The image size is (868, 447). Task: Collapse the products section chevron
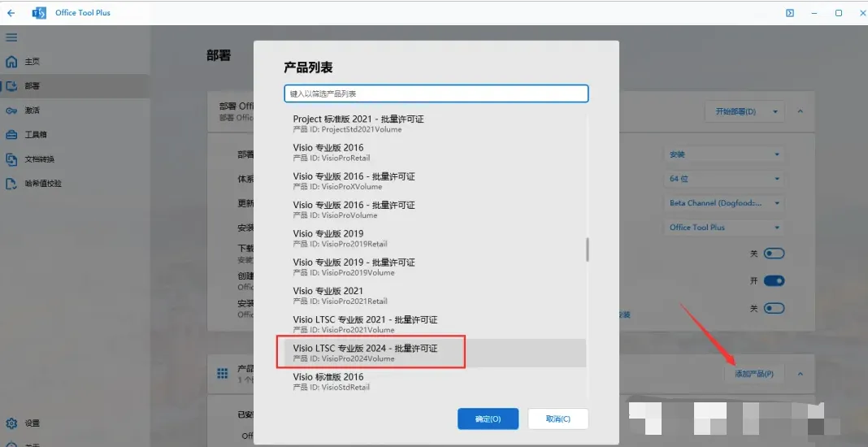point(800,374)
